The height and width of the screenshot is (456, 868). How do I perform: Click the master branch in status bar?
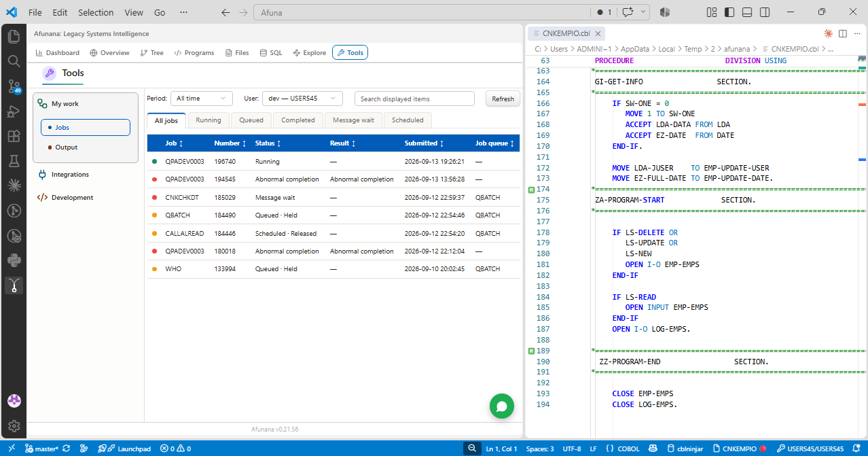pos(41,449)
